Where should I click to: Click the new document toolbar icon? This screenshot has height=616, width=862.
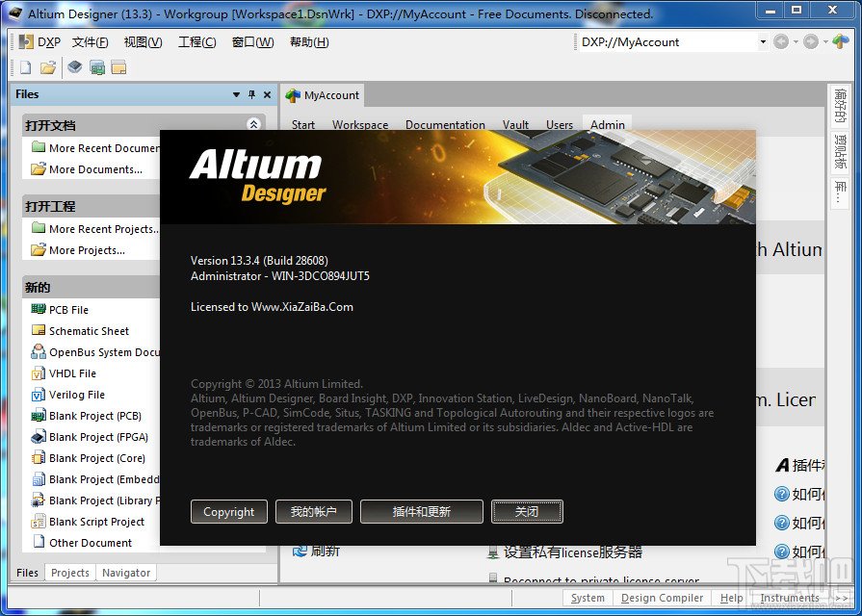coord(26,67)
